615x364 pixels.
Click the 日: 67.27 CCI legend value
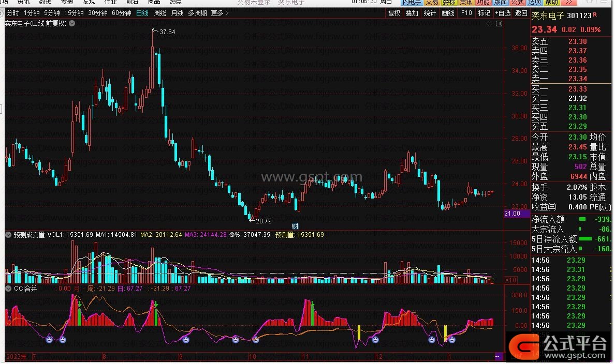[x=130, y=289]
